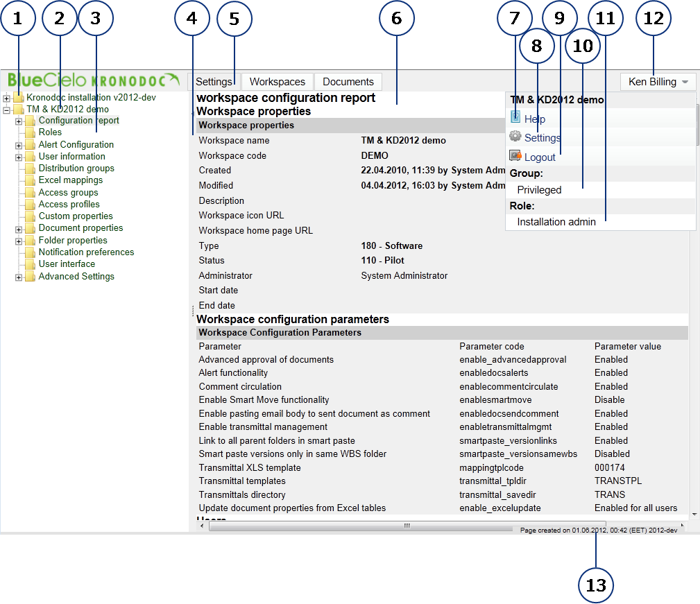Click the 'Transmittals directory' parameter

(x=242, y=494)
